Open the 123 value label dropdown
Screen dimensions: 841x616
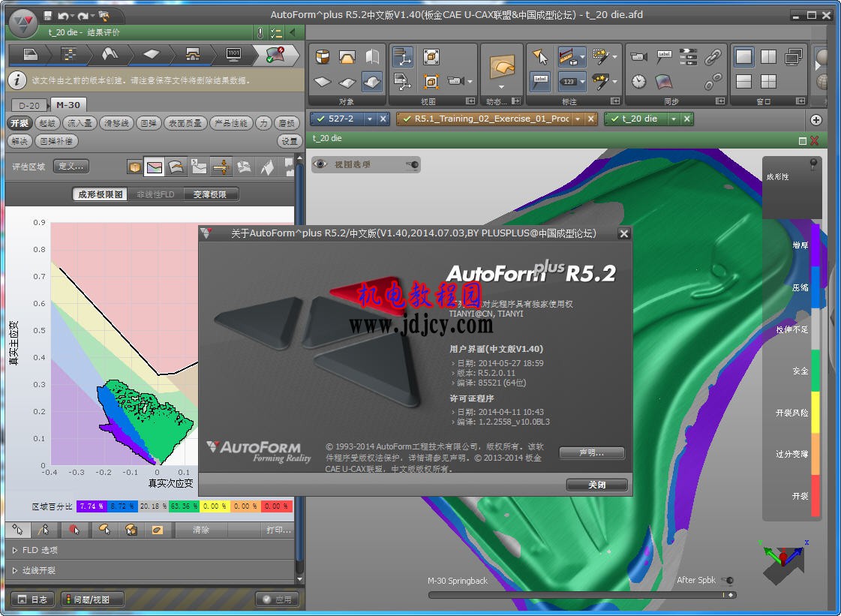point(582,82)
